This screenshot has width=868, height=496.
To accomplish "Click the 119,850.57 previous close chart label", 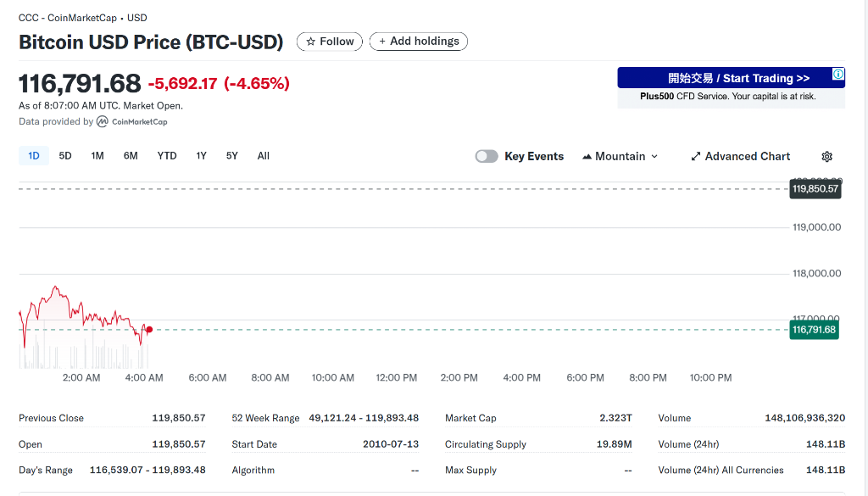I will 815,188.
